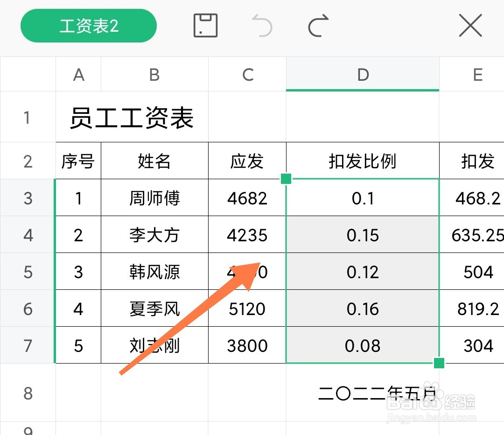
Task: Tap the bottom selection handle square
Action: click(439, 362)
